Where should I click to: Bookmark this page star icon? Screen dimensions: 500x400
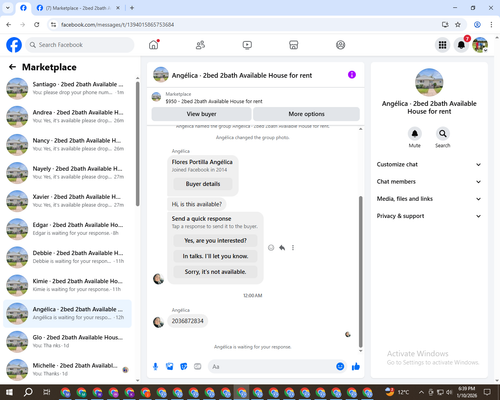click(458, 25)
